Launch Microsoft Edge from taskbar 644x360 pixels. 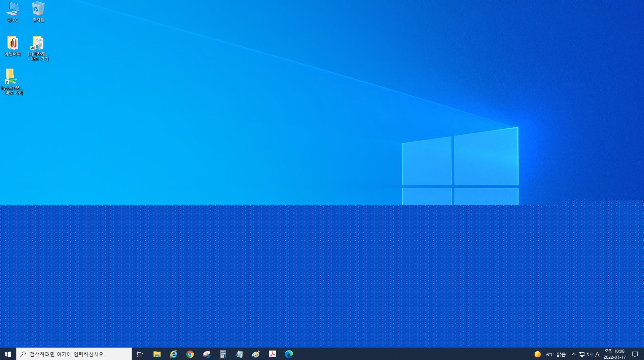[x=289, y=354]
